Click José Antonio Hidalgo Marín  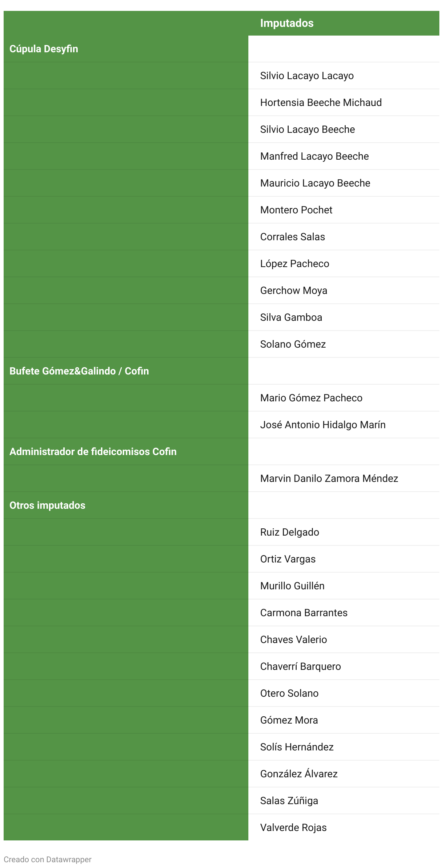pyautogui.click(x=322, y=425)
